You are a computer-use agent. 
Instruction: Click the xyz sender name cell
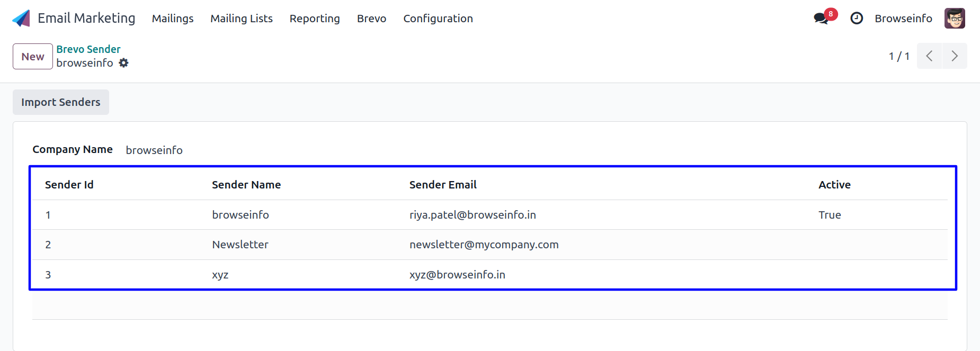220,275
